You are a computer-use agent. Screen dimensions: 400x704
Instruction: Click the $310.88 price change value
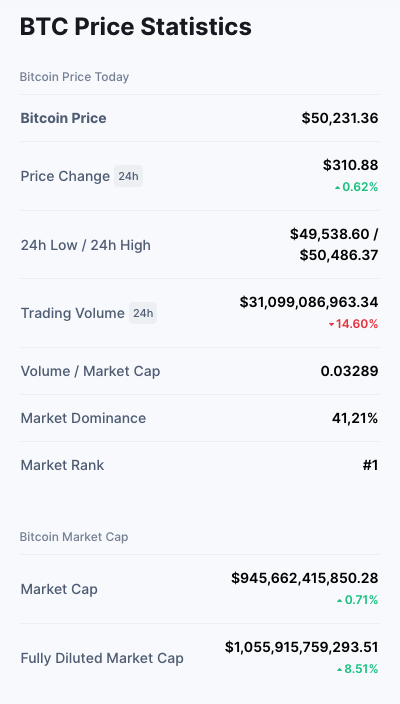[x=351, y=165]
